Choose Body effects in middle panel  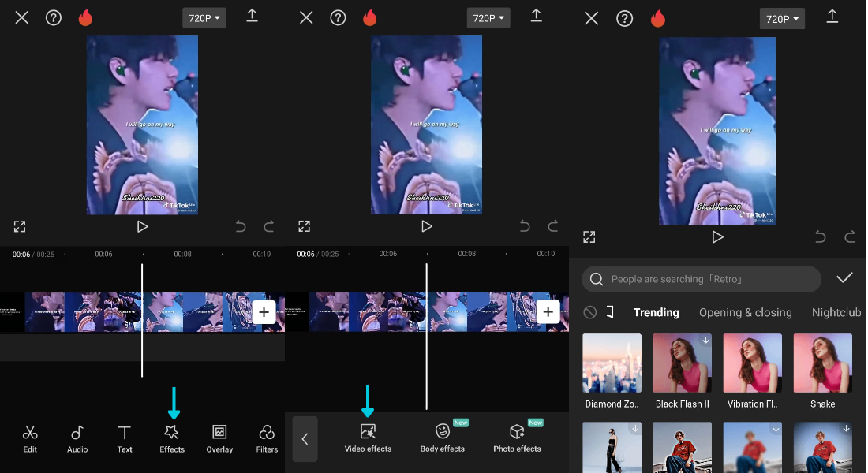[x=443, y=438]
